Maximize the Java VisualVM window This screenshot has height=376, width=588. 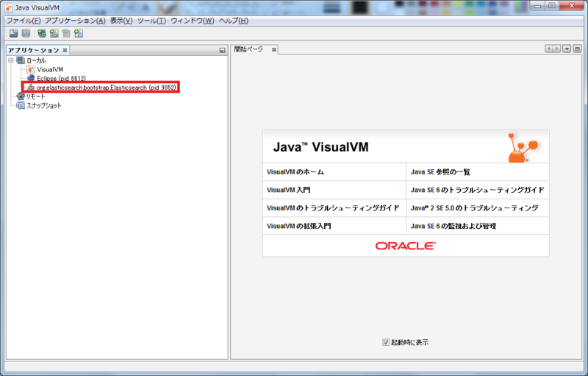552,6
